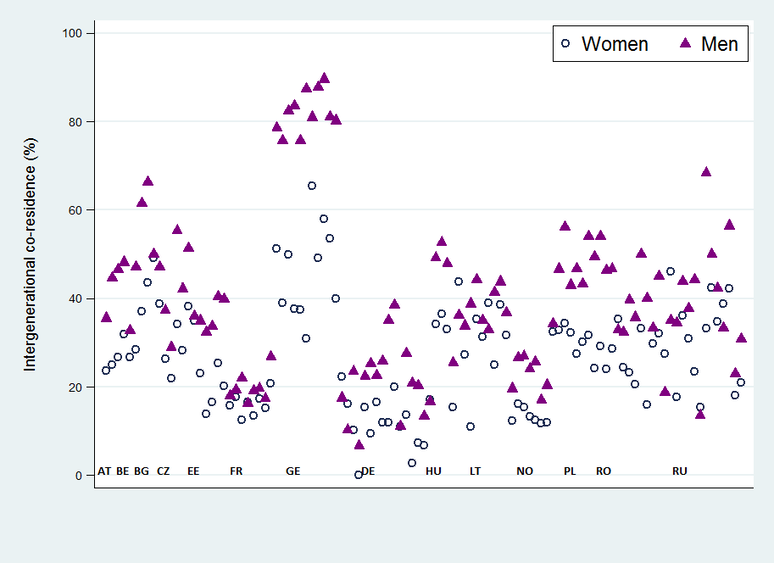Click the BE country label
Screen dimensions: 774x563
[x=122, y=471]
